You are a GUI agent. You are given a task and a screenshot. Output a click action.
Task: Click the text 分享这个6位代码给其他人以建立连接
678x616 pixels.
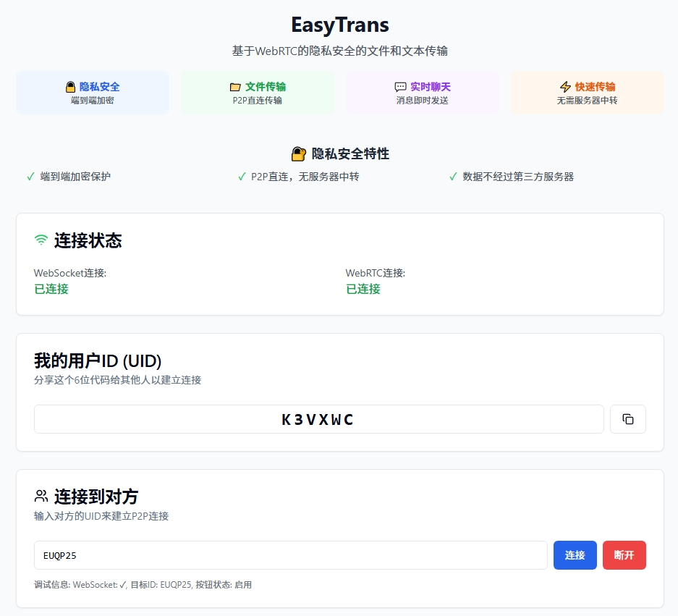[118, 380]
